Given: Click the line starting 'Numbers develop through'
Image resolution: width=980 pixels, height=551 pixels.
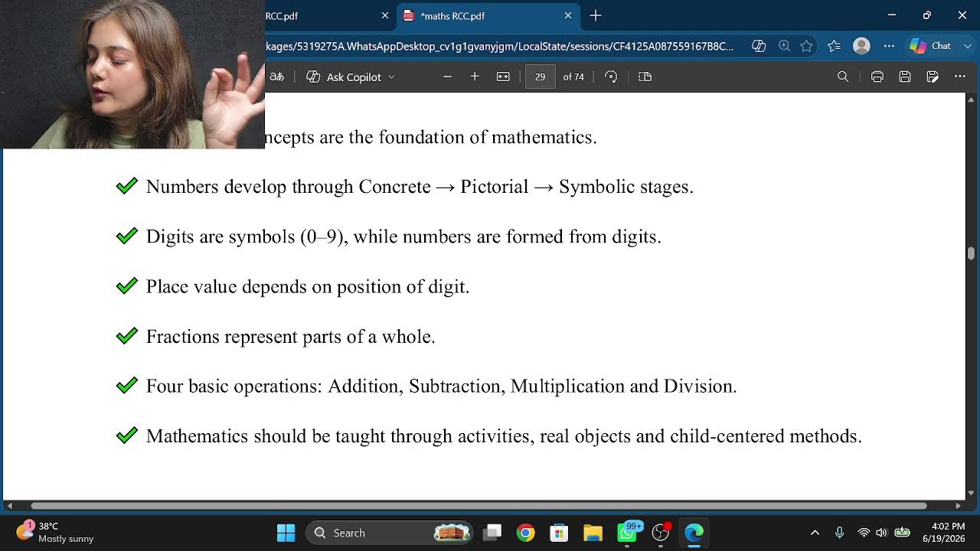Looking at the screenshot, I should [420, 187].
